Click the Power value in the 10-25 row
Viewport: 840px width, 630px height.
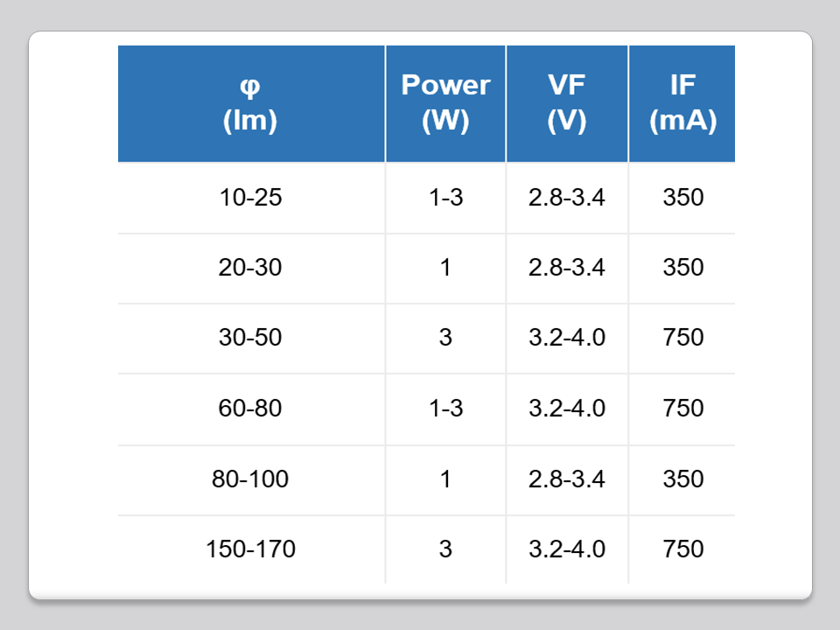(445, 198)
